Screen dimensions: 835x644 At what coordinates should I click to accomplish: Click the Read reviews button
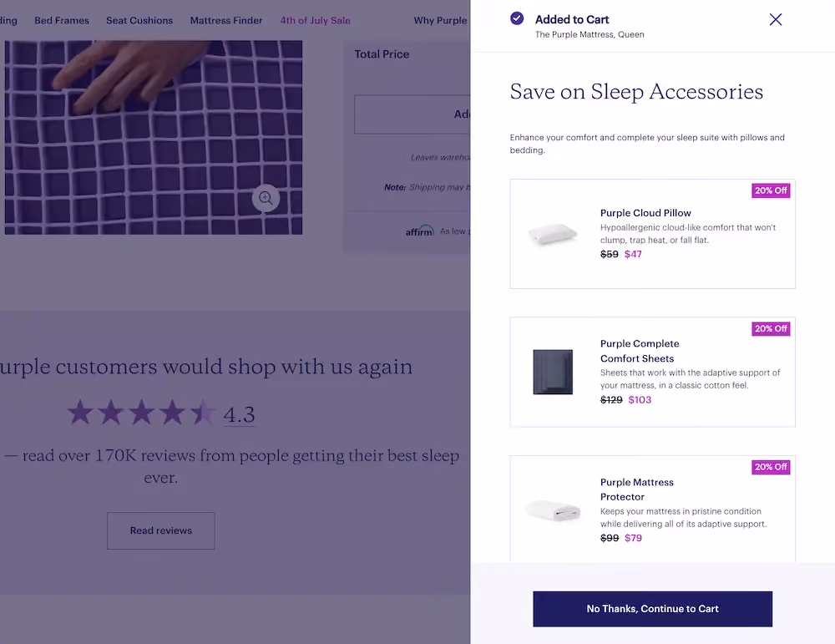point(161,530)
